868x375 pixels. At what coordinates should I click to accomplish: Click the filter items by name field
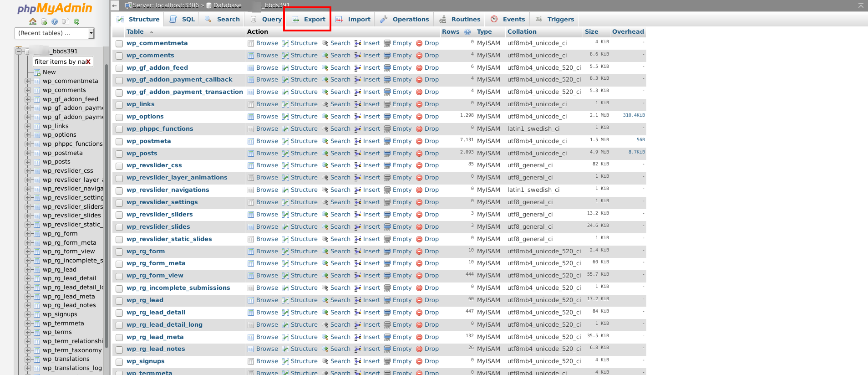click(59, 62)
